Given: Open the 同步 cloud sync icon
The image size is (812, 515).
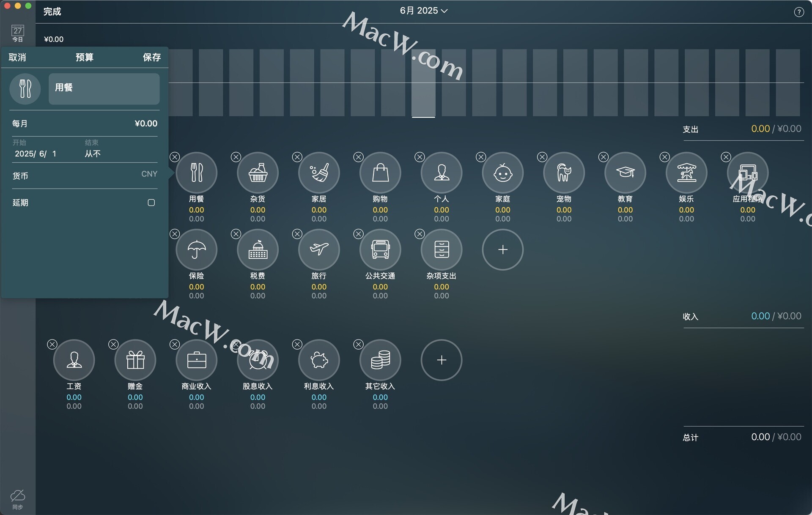Looking at the screenshot, I should click(x=18, y=499).
